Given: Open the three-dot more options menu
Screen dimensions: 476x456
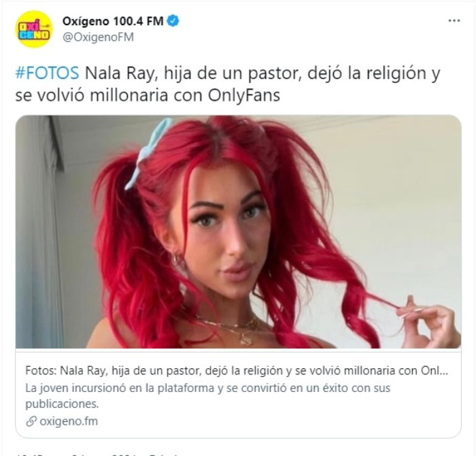Looking at the screenshot, I should point(454,20).
